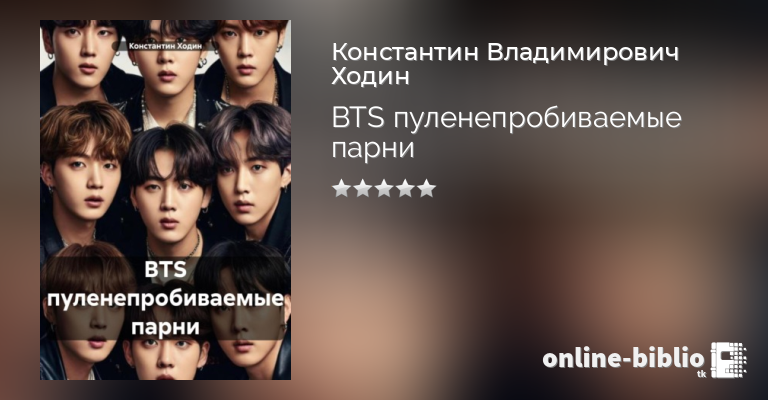The image size is (768, 400).
Task: Click the online-biblio book logo icon
Action: (x=728, y=360)
